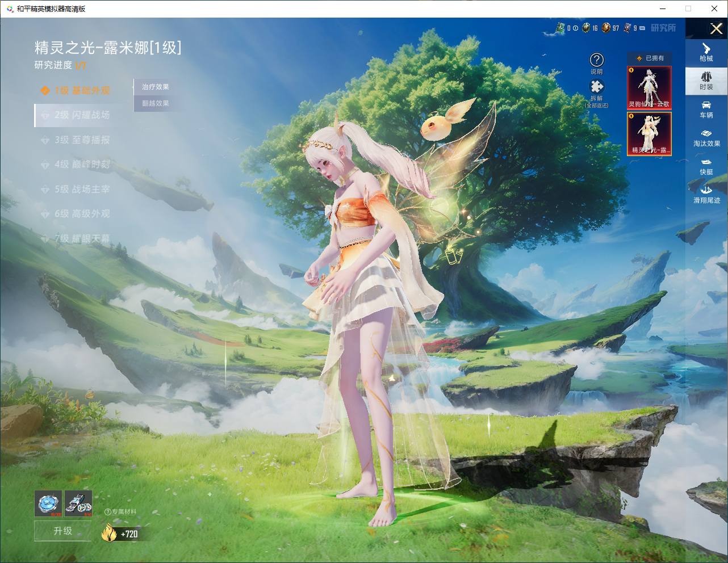Click the silver card upgrade material icon
This screenshot has width=728, height=563.
tap(78, 504)
